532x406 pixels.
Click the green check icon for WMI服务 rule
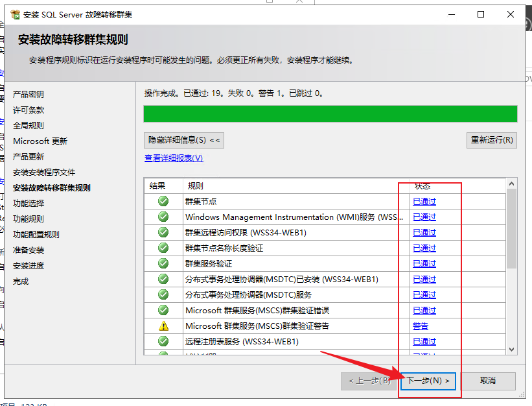(x=163, y=217)
